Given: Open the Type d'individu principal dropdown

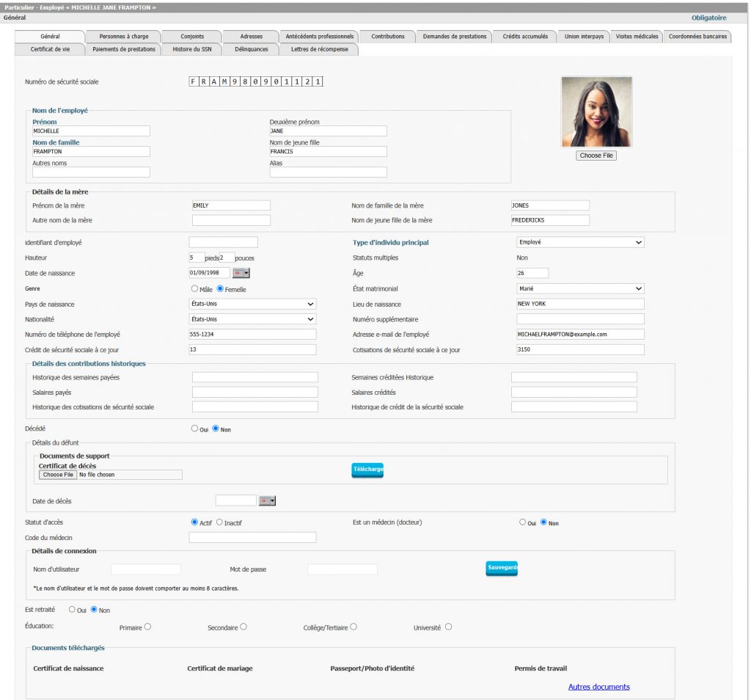Looking at the screenshot, I should [580, 242].
